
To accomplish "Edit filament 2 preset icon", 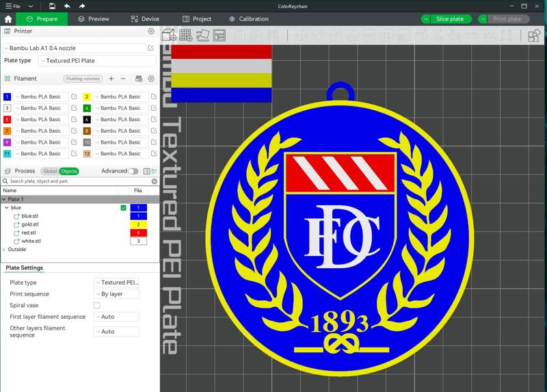I will (154, 96).
